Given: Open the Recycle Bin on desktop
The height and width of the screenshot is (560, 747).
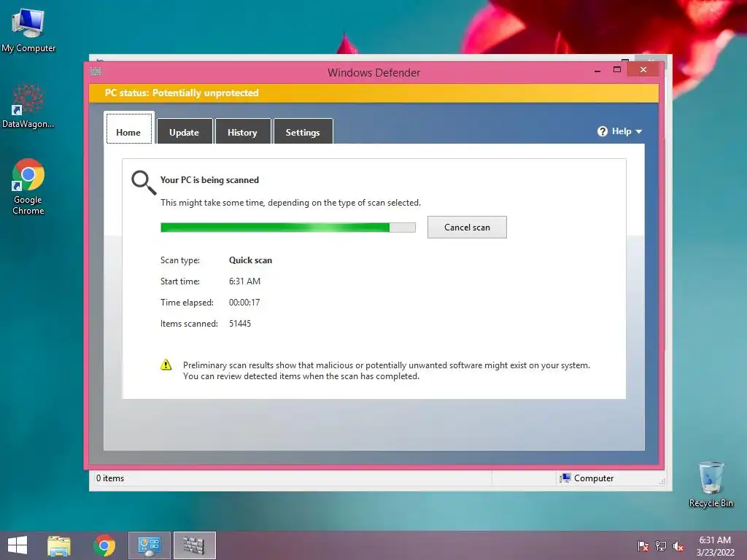Looking at the screenshot, I should [x=711, y=484].
